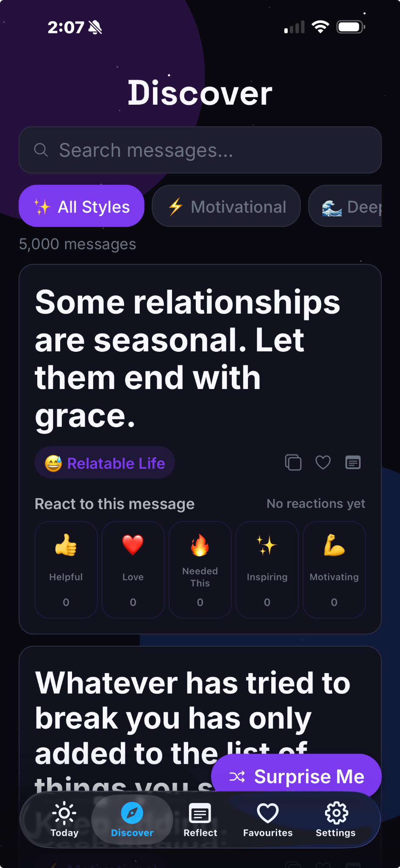The width and height of the screenshot is (400, 868).
Task: Click the magnifier icon in the search bar
Action: (x=41, y=150)
